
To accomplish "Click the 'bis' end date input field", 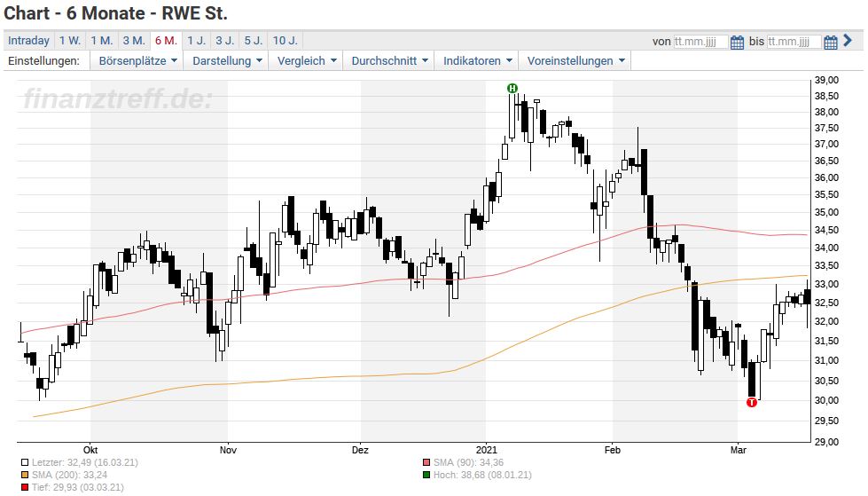I will 794,42.
